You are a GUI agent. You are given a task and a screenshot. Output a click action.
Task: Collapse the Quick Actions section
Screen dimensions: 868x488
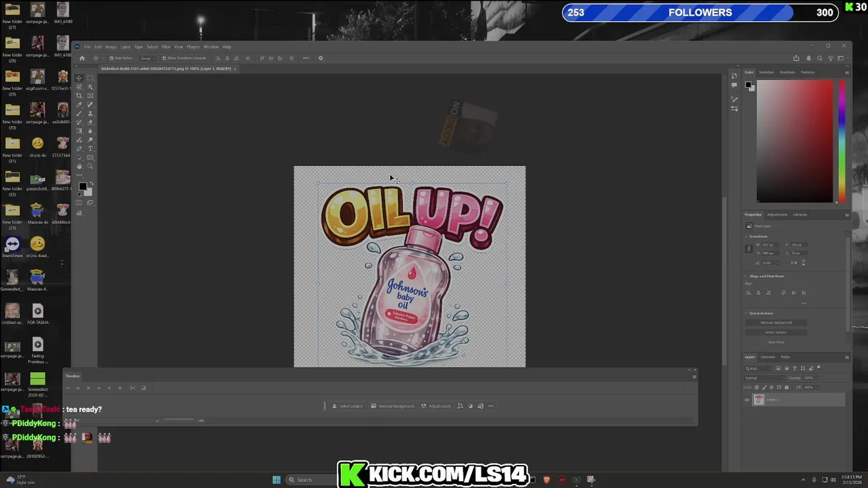click(x=745, y=313)
